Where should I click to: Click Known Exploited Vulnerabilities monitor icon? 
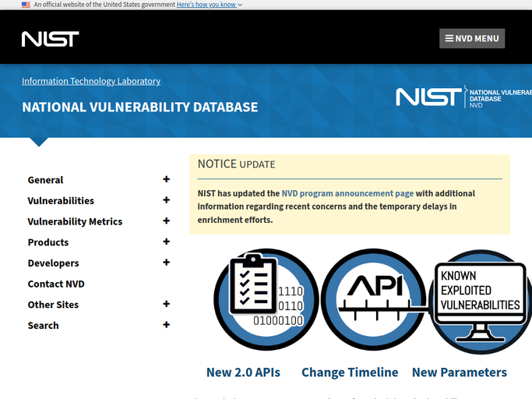tap(480, 302)
